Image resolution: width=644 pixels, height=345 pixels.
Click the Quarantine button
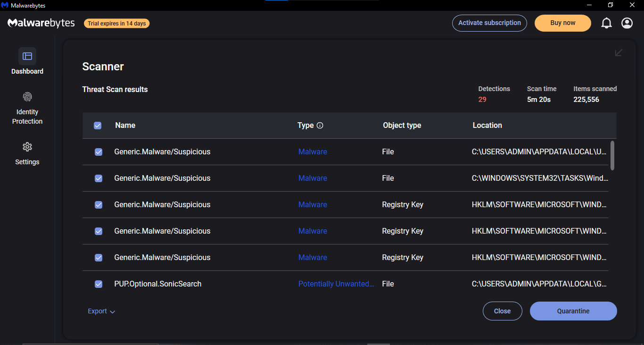(x=573, y=311)
